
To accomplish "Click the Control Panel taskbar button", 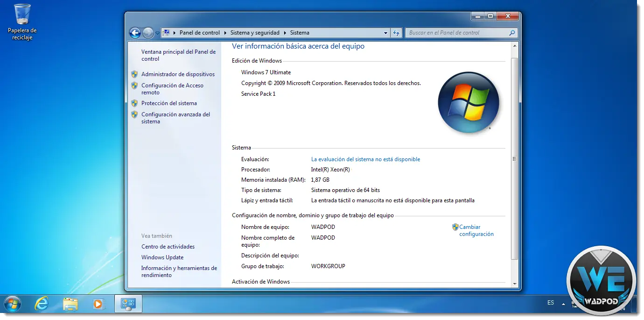I will (128, 304).
